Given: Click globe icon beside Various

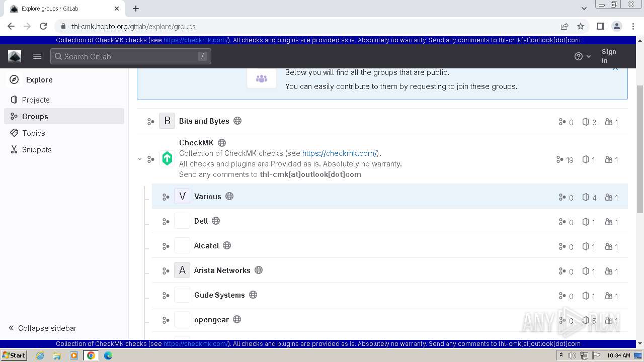Looking at the screenshot, I should pos(229,196).
